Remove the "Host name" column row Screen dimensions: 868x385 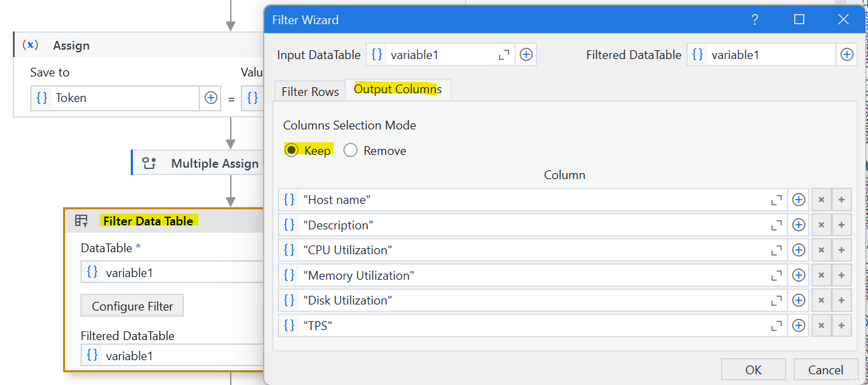click(821, 200)
